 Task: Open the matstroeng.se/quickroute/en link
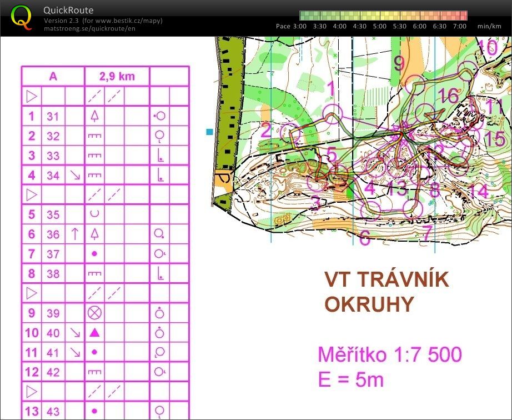point(89,28)
